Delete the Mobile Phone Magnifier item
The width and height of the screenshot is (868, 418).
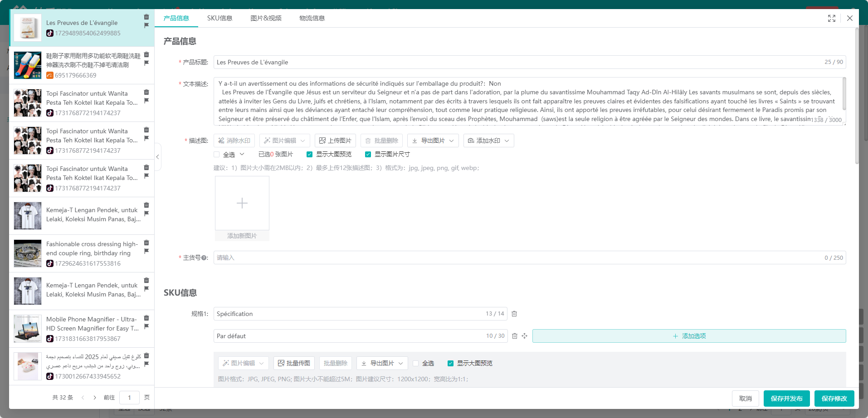[146, 318]
